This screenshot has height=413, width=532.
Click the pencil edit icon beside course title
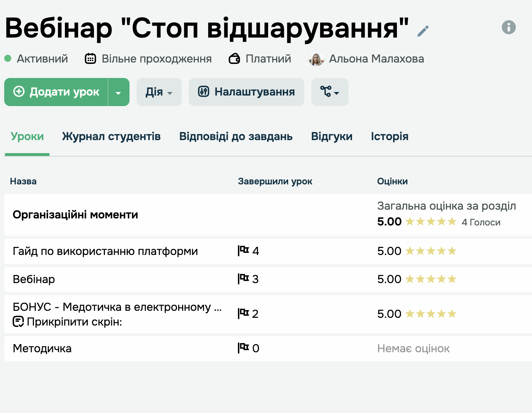coord(423,31)
